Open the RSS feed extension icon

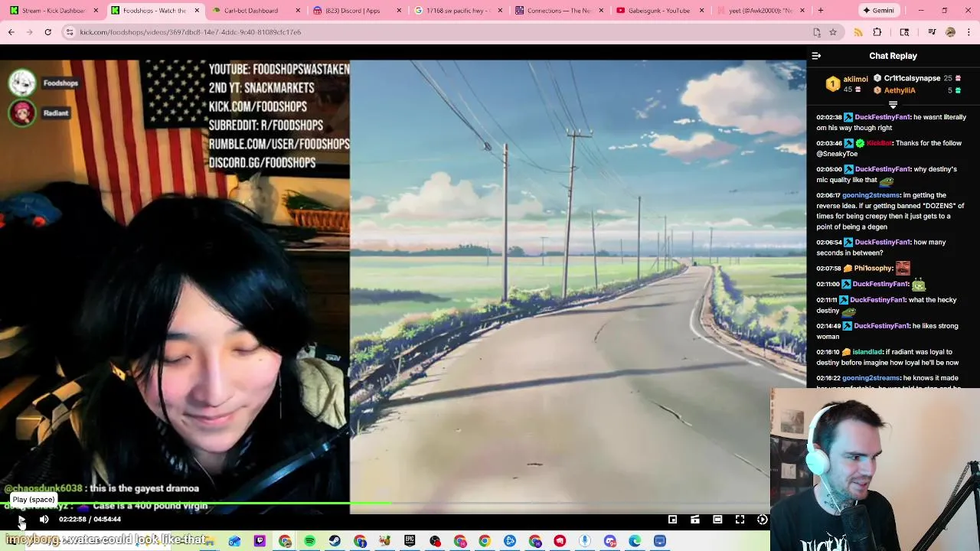tap(858, 32)
